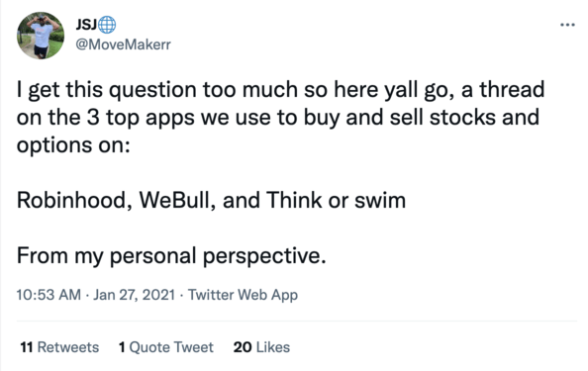Click the 'From my personal perspective.' line

(171, 256)
